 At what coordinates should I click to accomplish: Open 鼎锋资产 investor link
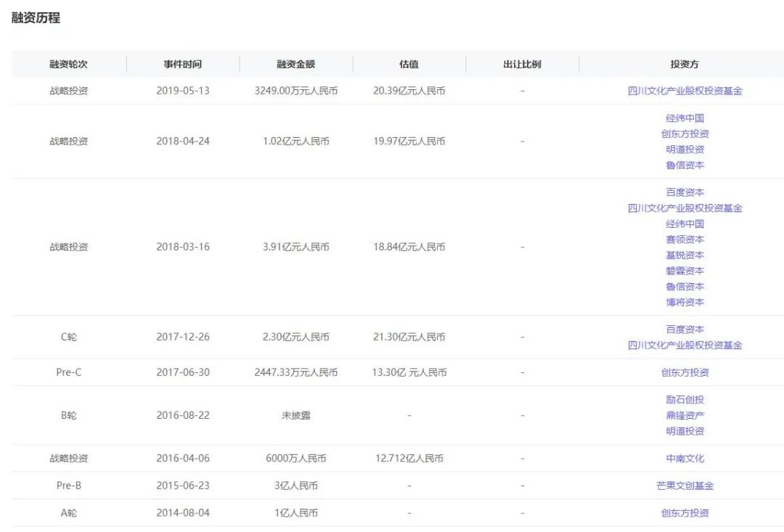pos(685,415)
